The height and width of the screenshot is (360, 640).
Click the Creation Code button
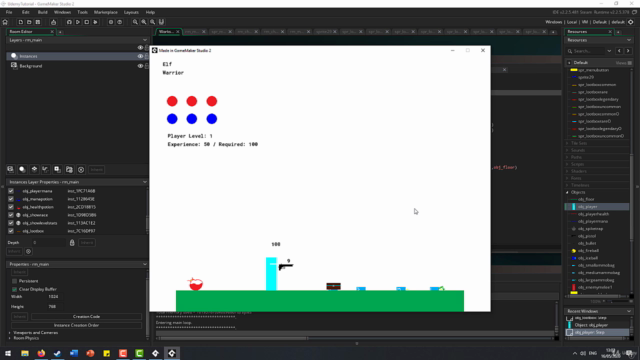(87, 317)
